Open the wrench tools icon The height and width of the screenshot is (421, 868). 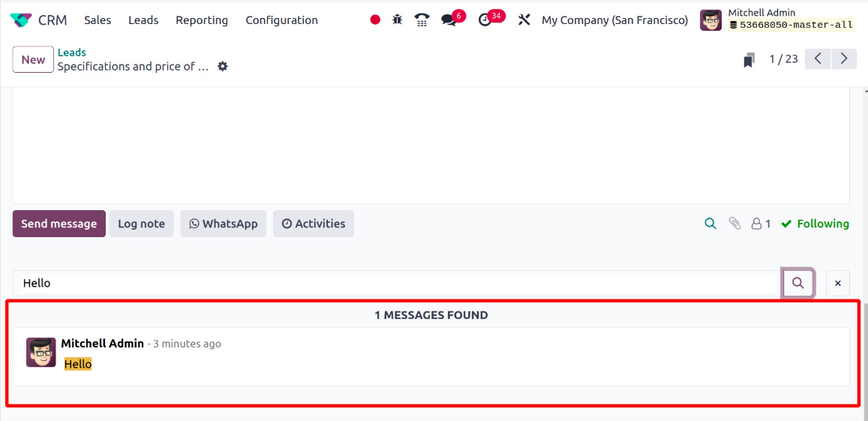(524, 20)
